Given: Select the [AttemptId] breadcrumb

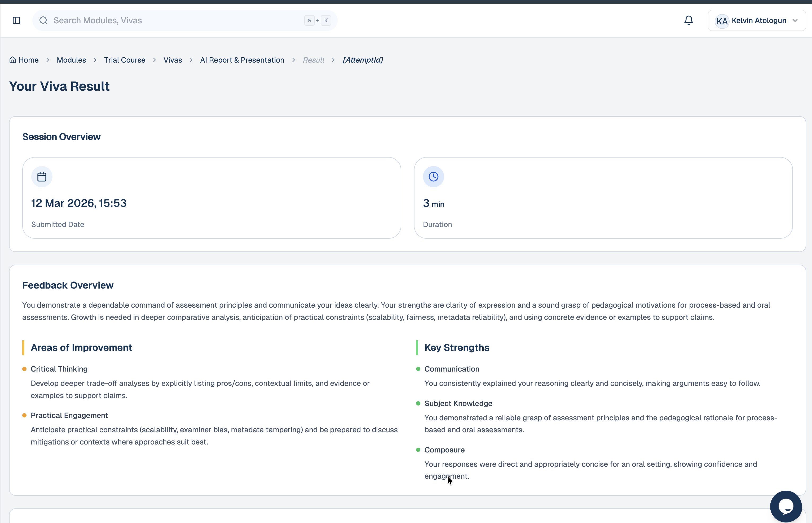Looking at the screenshot, I should [x=363, y=60].
